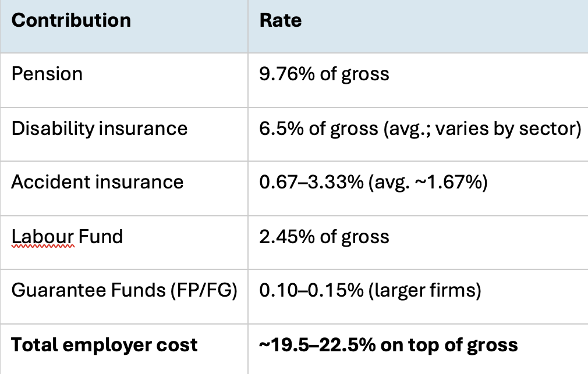Click the 9.76% of gross cell
The width and height of the screenshot is (588, 374).
[x=324, y=74]
